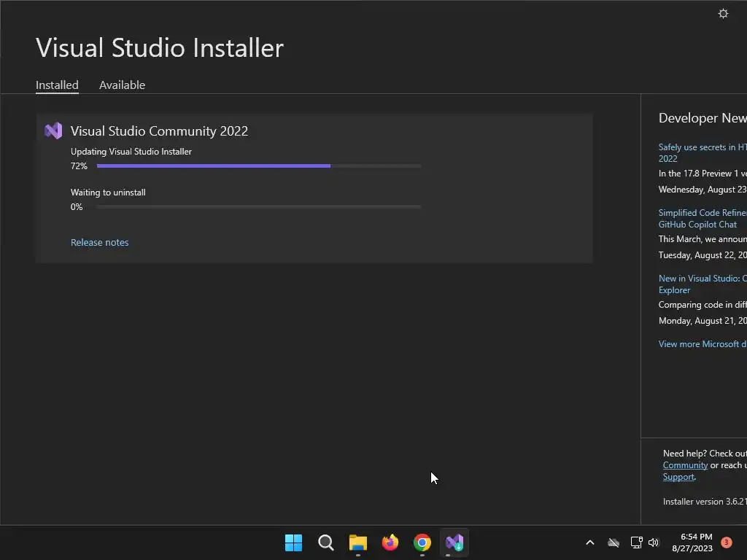Click the 'Developer News' heading

pyautogui.click(x=703, y=118)
